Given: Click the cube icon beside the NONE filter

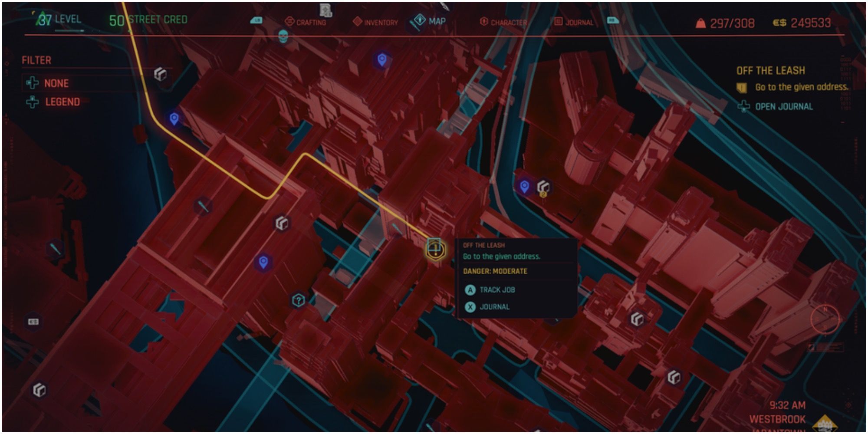Looking at the screenshot, I should coord(160,74).
